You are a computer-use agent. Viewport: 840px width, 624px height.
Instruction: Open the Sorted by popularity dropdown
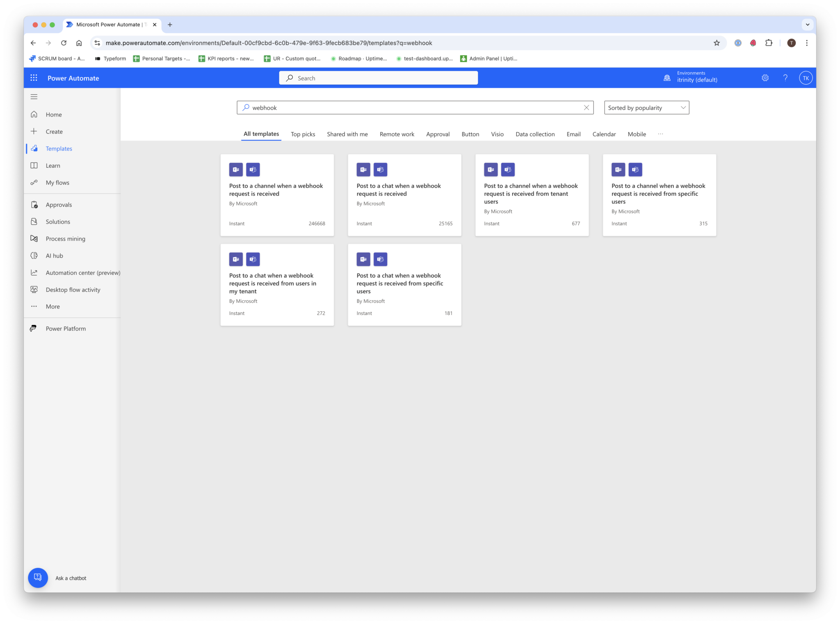pyautogui.click(x=646, y=107)
